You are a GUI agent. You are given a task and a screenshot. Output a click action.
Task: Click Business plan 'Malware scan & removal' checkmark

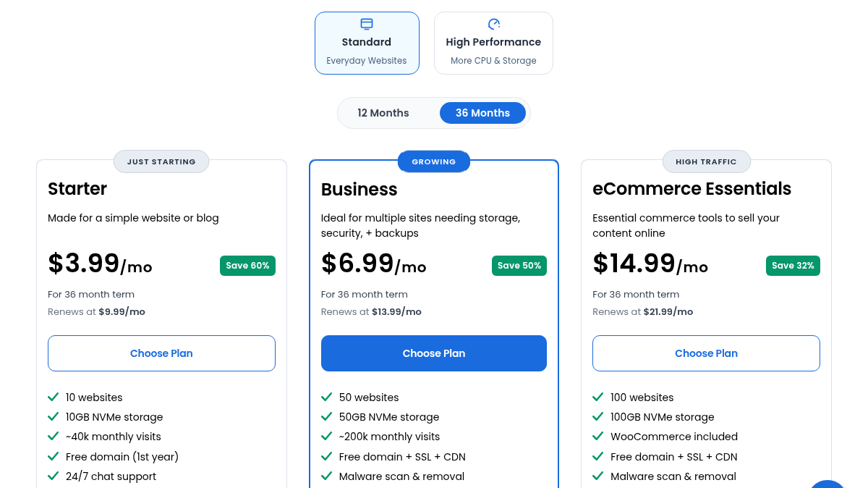326,476
